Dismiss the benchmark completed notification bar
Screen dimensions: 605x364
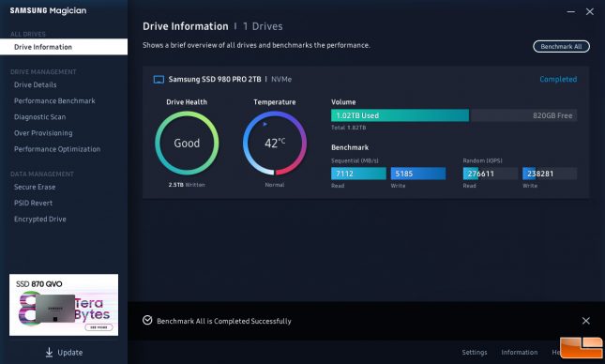point(585,321)
